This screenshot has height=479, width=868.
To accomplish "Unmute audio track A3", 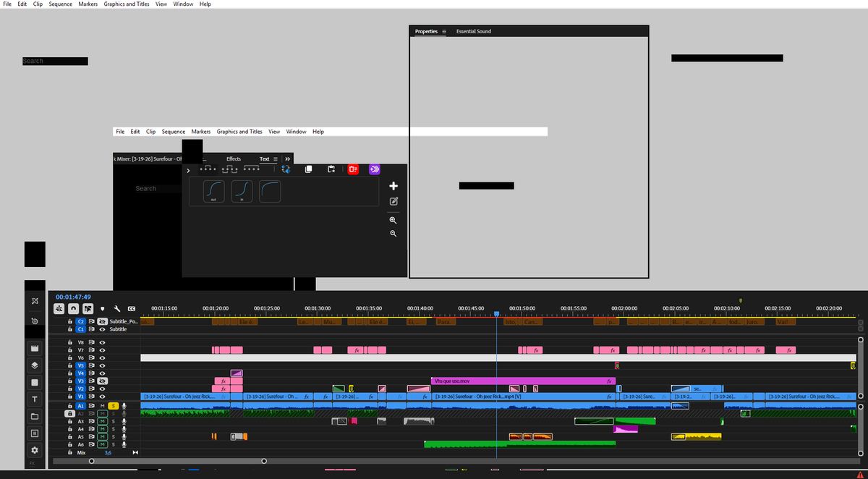I will (x=103, y=421).
